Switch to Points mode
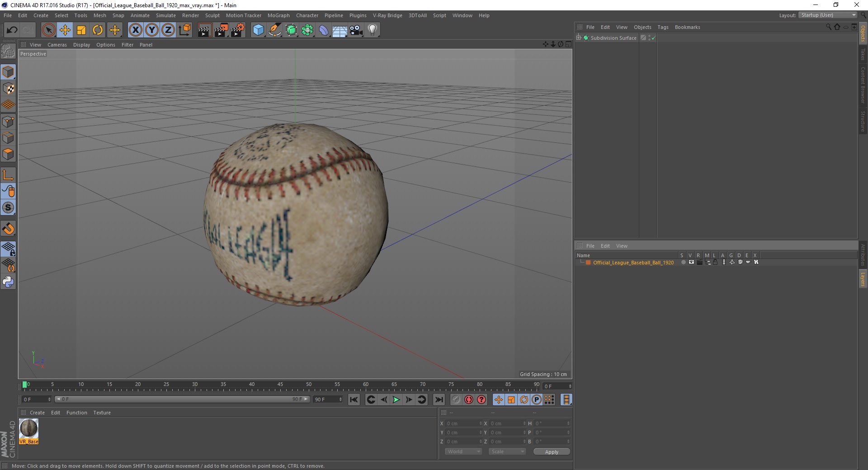The width and height of the screenshot is (868, 470). [8, 122]
